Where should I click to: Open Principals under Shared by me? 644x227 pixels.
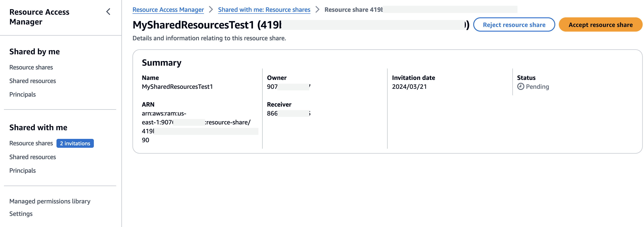click(22, 94)
